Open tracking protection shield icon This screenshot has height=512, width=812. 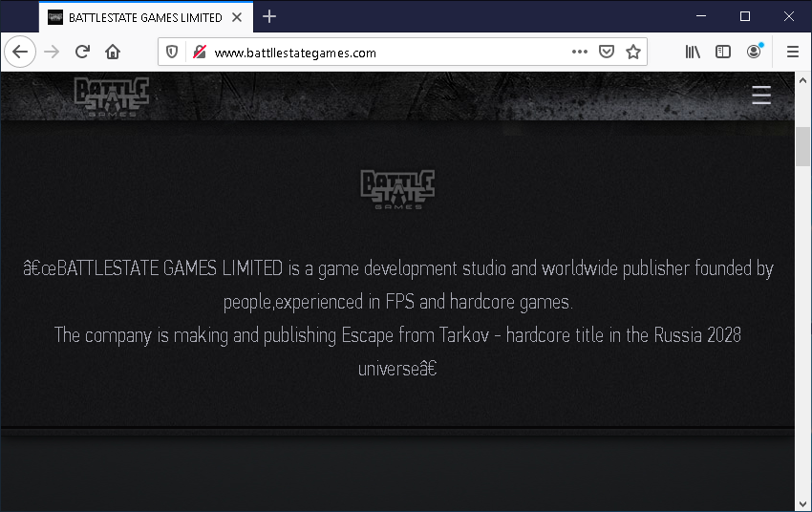173,53
